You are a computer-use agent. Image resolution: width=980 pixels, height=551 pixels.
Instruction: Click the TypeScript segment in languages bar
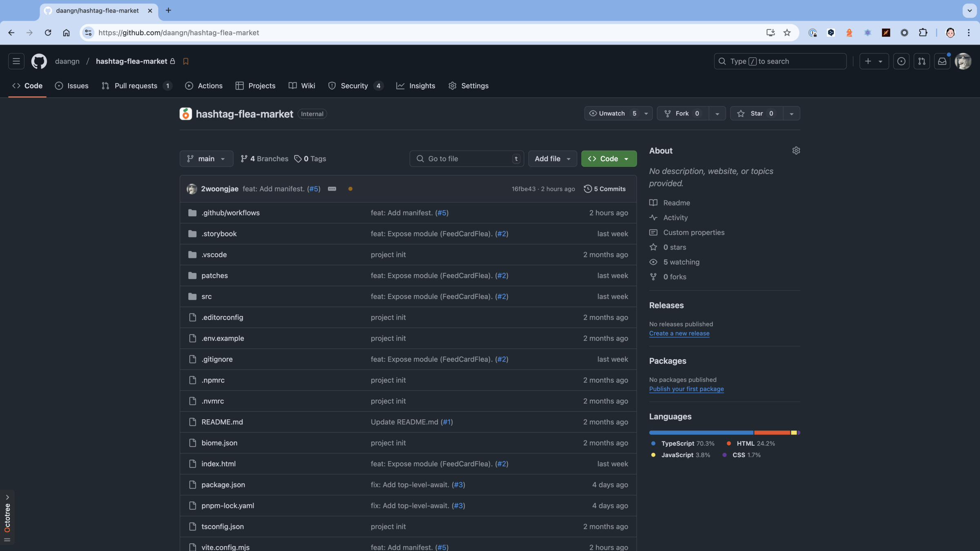[x=701, y=433]
